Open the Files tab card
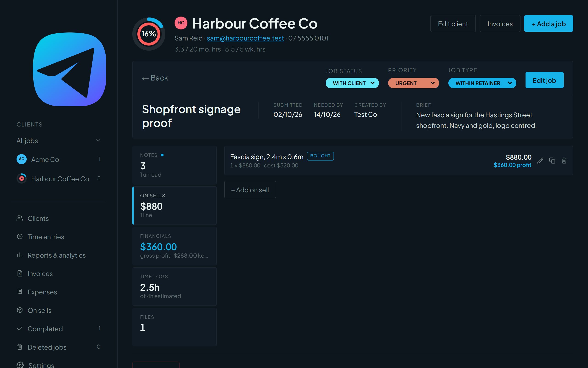 coord(175,327)
